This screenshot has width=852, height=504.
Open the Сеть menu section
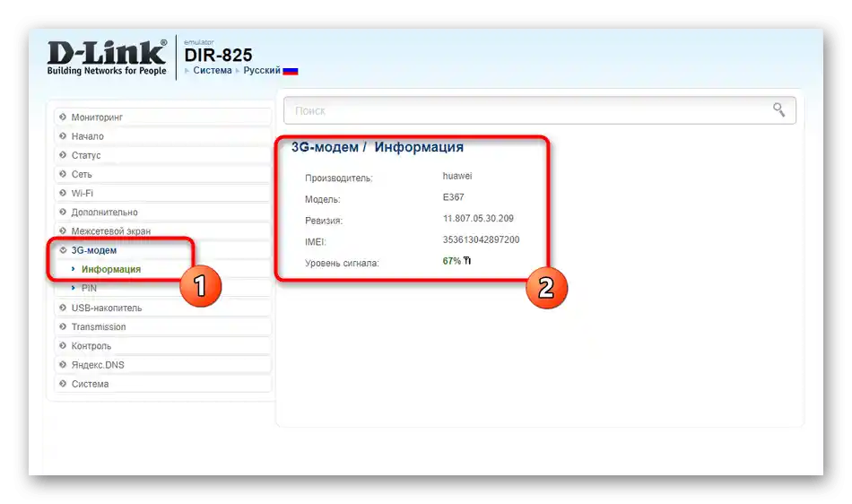(162, 174)
